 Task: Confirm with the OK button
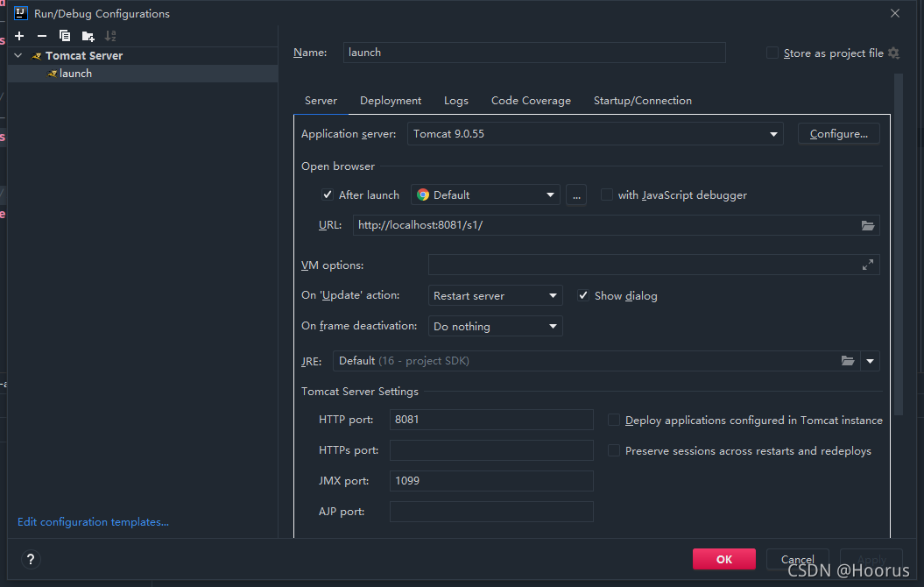click(723, 559)
